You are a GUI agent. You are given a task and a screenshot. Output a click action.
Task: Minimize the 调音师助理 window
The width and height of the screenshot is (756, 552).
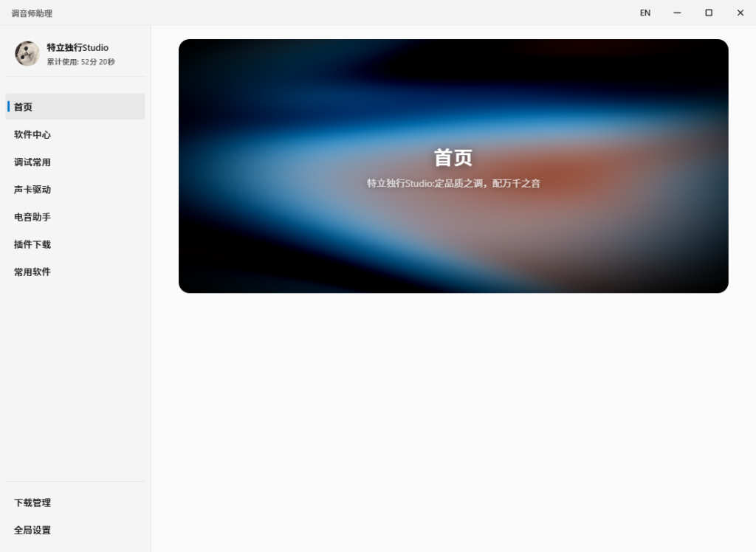[677, 13]
